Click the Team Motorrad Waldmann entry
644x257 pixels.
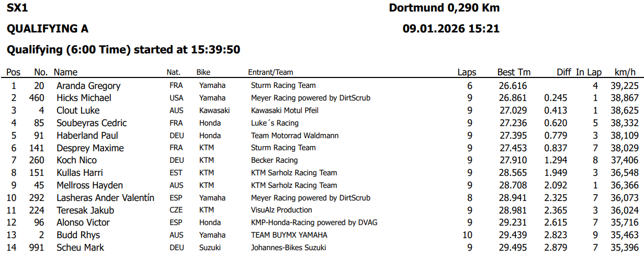tap(295, 136)
